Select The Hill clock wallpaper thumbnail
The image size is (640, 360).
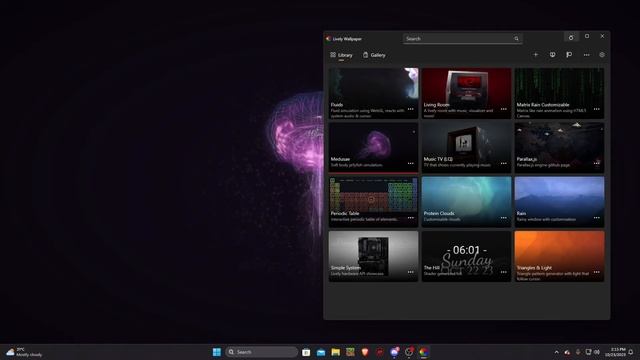click(467, 256)
